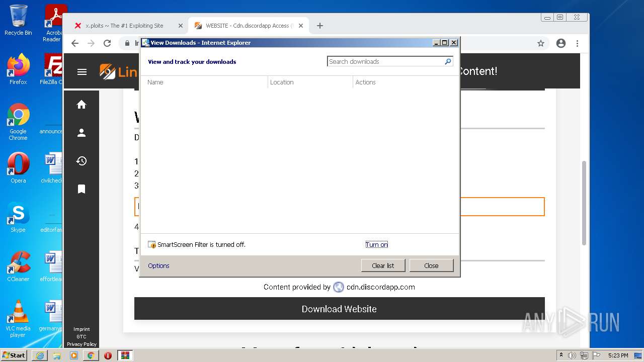Show hidden system tray icons

click(x=561, y=355)
